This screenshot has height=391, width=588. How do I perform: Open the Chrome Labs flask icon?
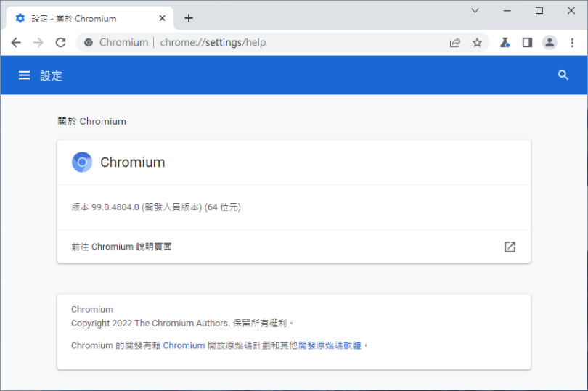pyautogui.click(x=505, y=42)
